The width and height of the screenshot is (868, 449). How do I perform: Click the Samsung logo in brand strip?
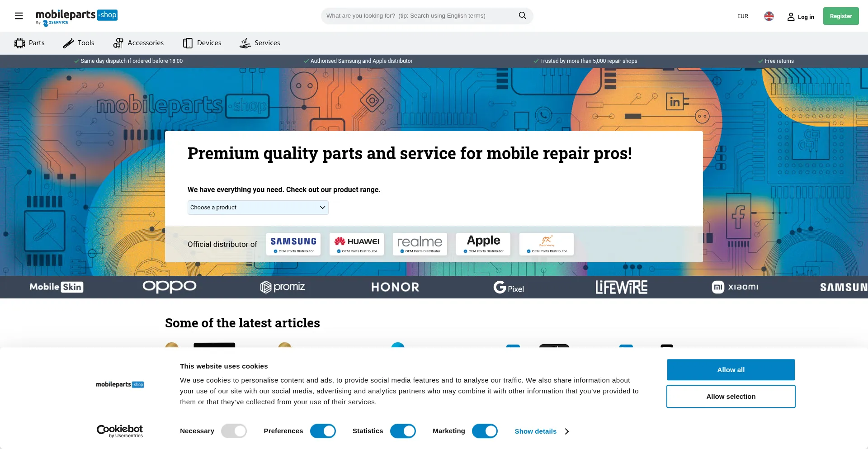[844, 287]
